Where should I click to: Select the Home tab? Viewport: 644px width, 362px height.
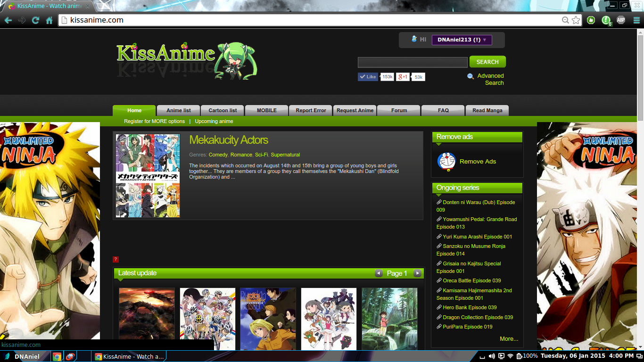coord(134,110)
